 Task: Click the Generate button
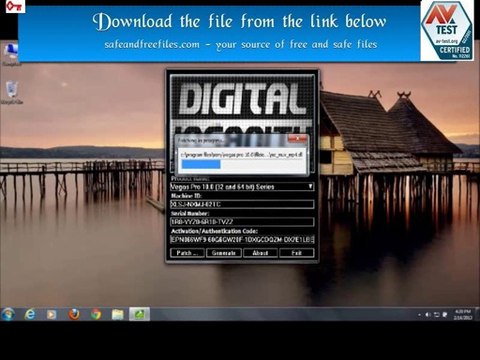pyautogui.click(x=224, y=253)
